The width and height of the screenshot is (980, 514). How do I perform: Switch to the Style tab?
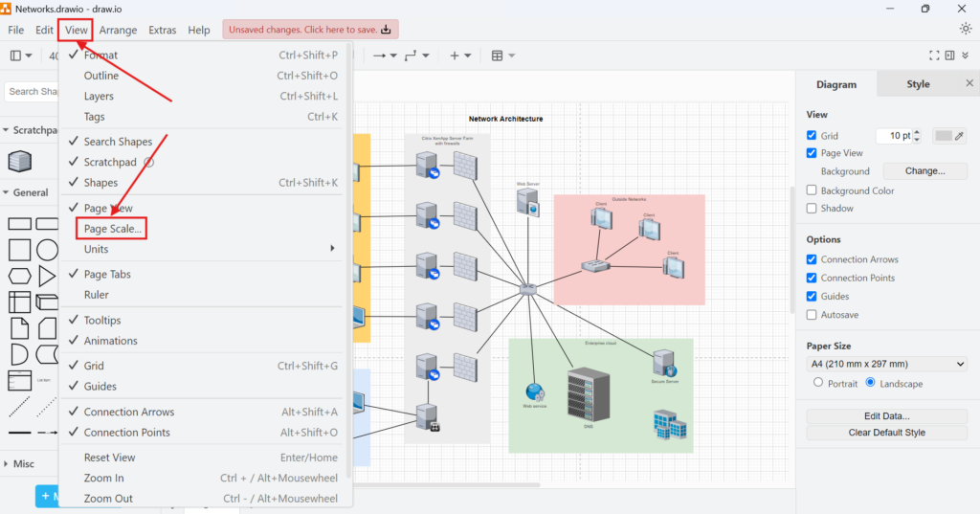[918, 84]
